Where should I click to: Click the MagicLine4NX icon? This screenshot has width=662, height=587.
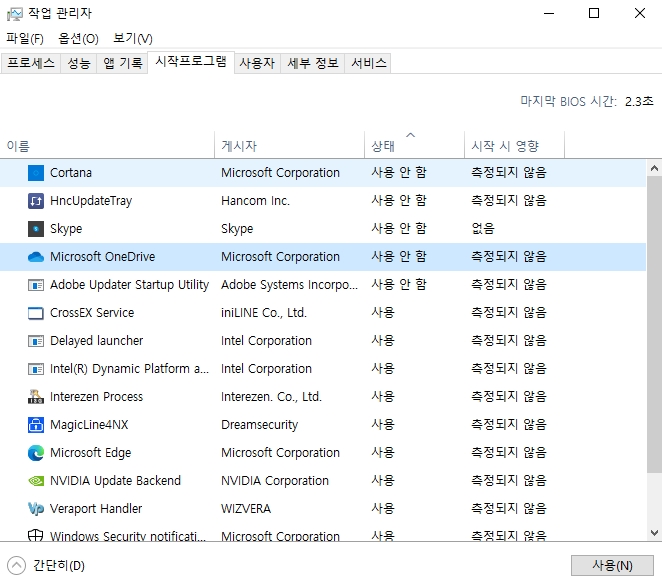[x=36, y=424]
